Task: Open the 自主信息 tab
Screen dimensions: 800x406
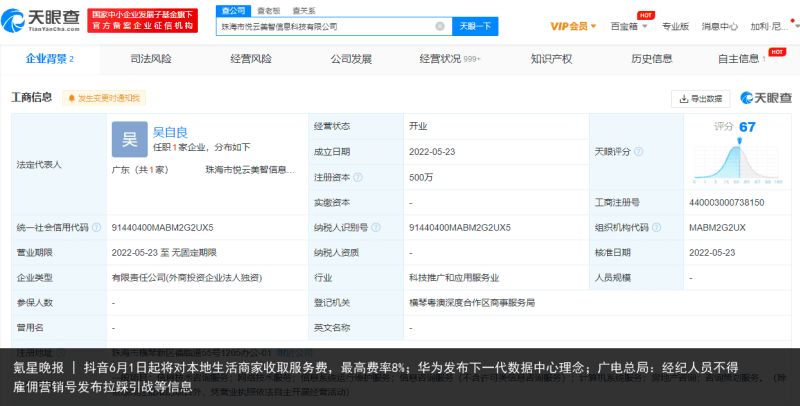Action: point(742,59)
